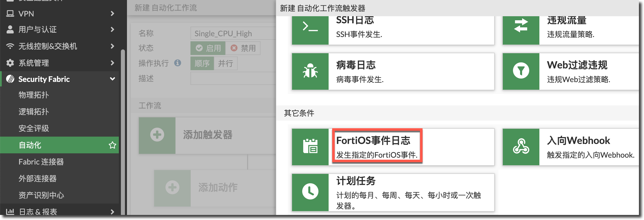Select the scheduled task clock icon
The width and height of the screenshot is (644, 220).
tap(310, 192)
